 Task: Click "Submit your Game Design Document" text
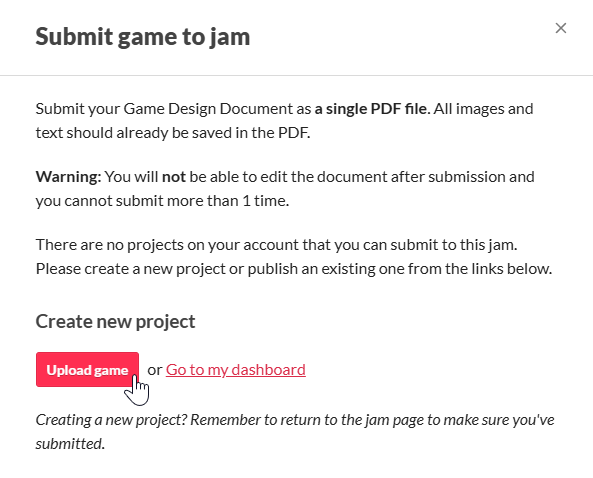tap(164, 109)
